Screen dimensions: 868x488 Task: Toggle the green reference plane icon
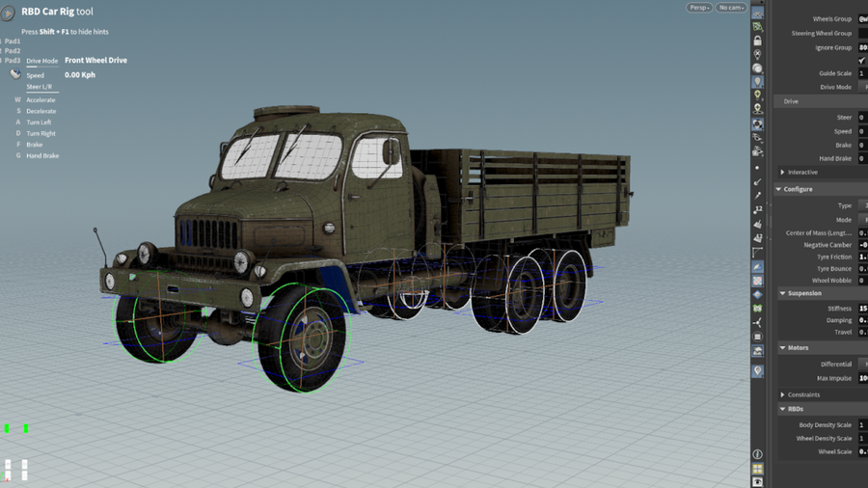click(757, 27)
